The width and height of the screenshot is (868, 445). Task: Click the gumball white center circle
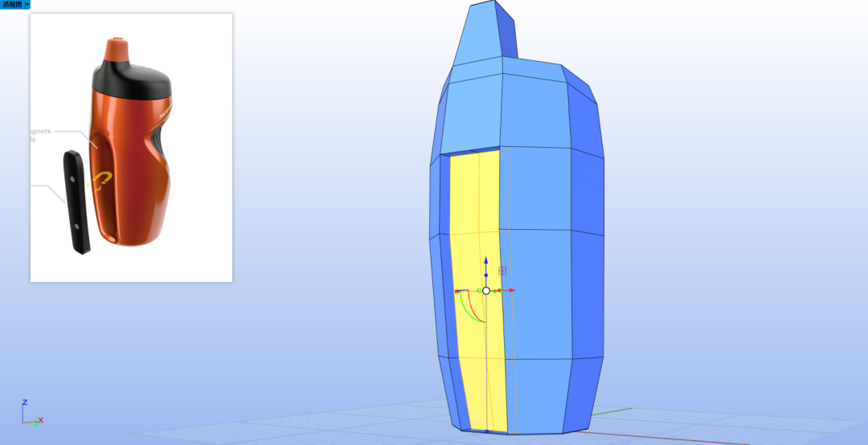tap(486, 291)
